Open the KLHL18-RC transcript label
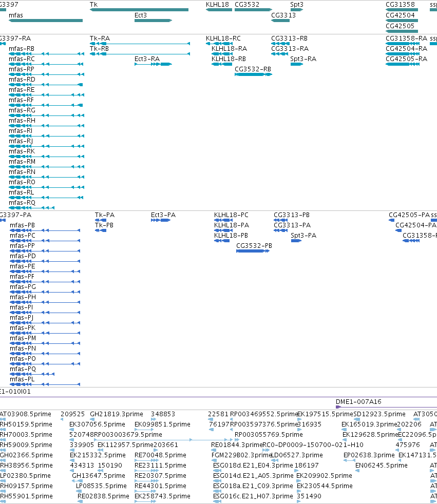The height and width of the screenshot is (504, 437). (223, 38)
